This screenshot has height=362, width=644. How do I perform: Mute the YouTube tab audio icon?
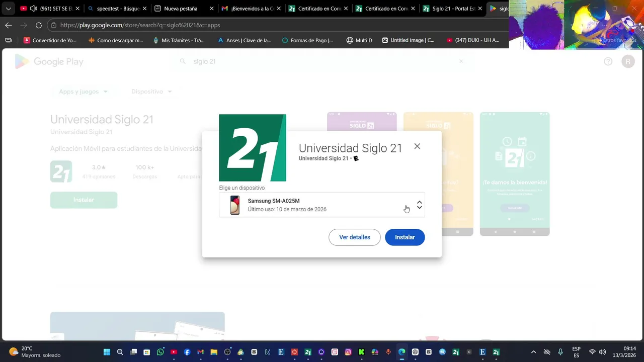pos(33,9)
